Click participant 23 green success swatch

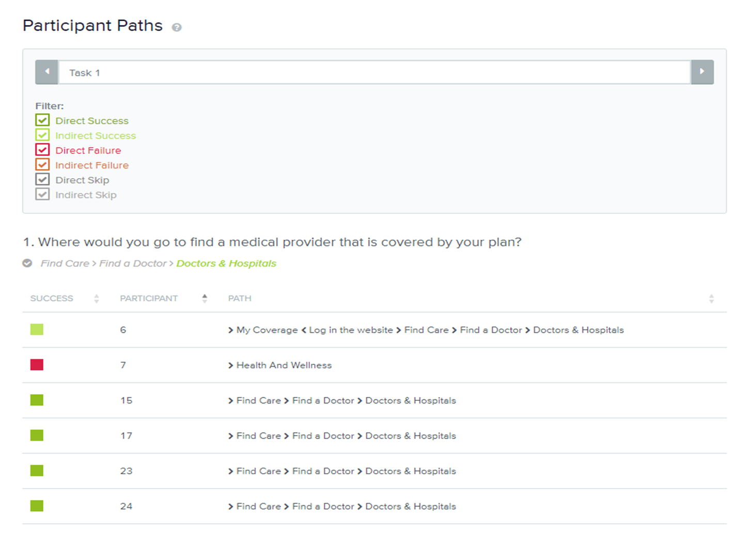(37, 471)
